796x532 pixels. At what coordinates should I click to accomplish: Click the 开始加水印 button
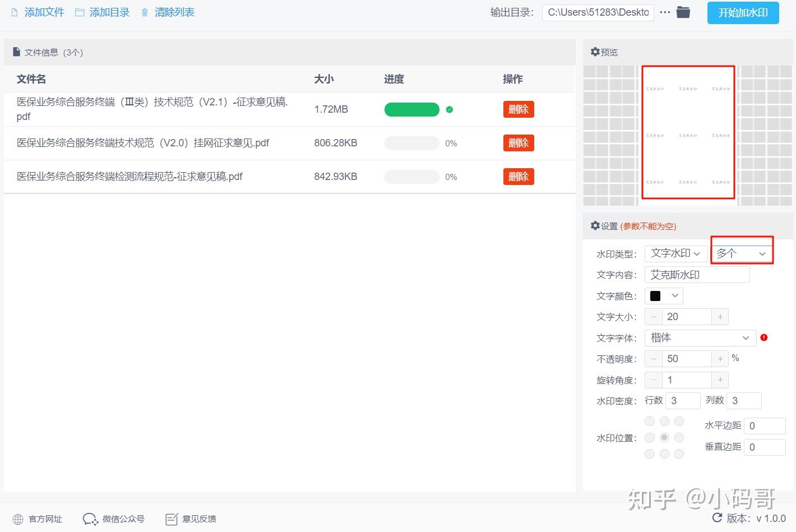coord(743,12)
